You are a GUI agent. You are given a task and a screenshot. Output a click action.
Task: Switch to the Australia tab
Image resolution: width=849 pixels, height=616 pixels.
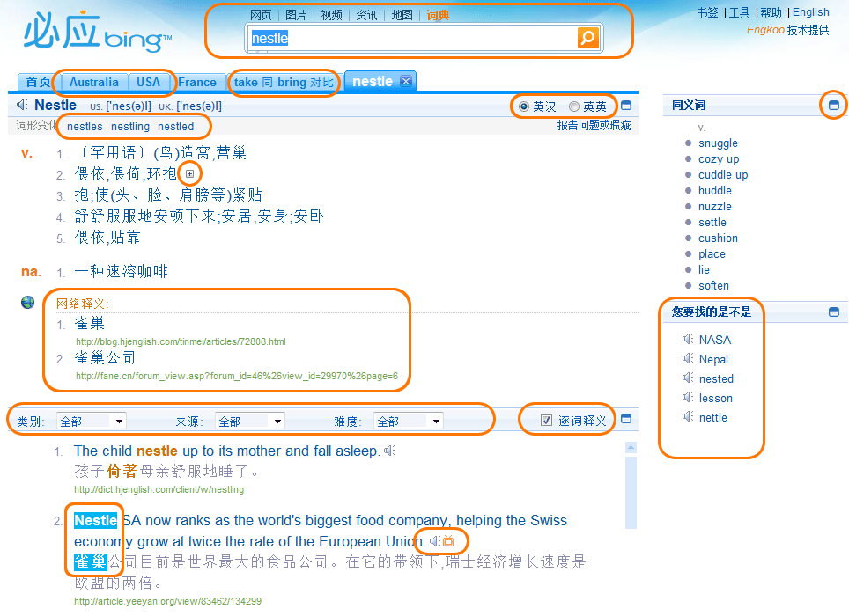[x=93, y=82]
